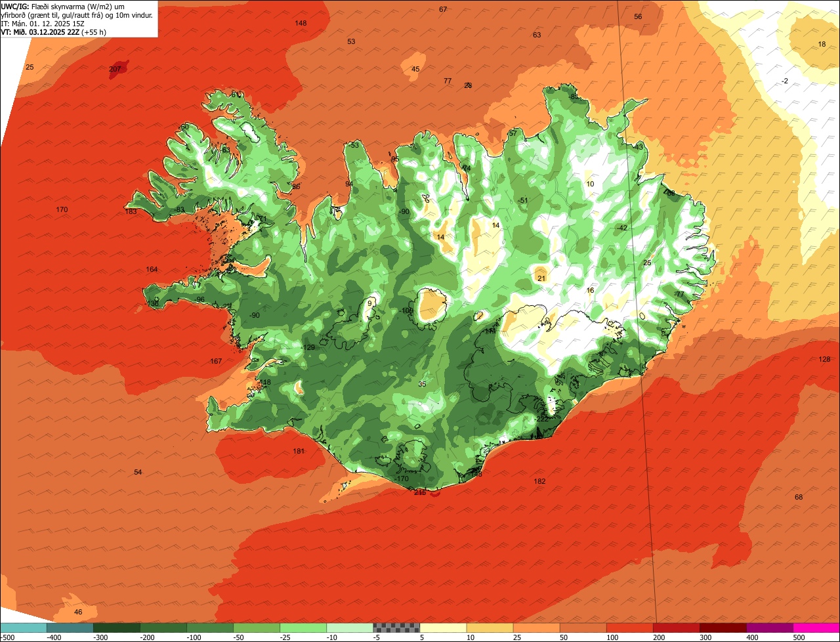Image resolution: width=840 pixels, height=642 pixels.
Task: Click the 181 value off the south coast
Action: coord(299,451)
